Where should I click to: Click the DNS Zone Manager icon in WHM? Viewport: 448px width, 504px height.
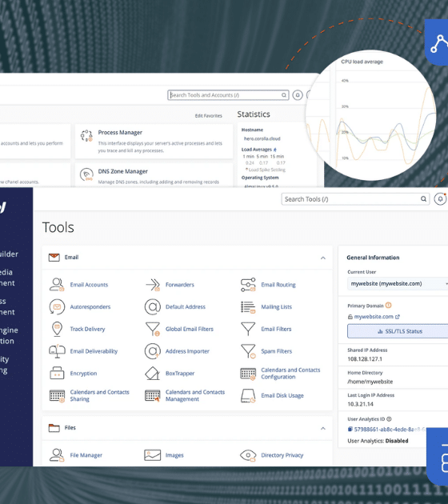click(86, 174)
